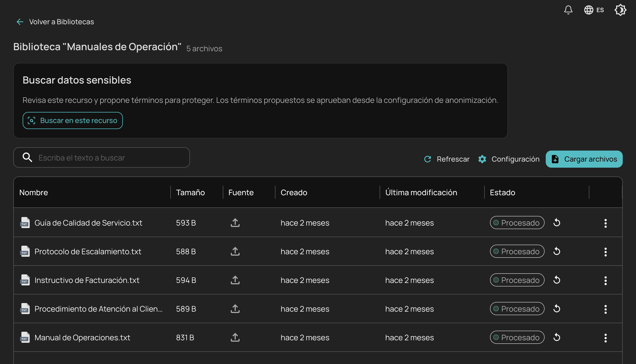Screen dimensions: 636x364
Task: Sort by the Estado column header
Action: (502, 192)
